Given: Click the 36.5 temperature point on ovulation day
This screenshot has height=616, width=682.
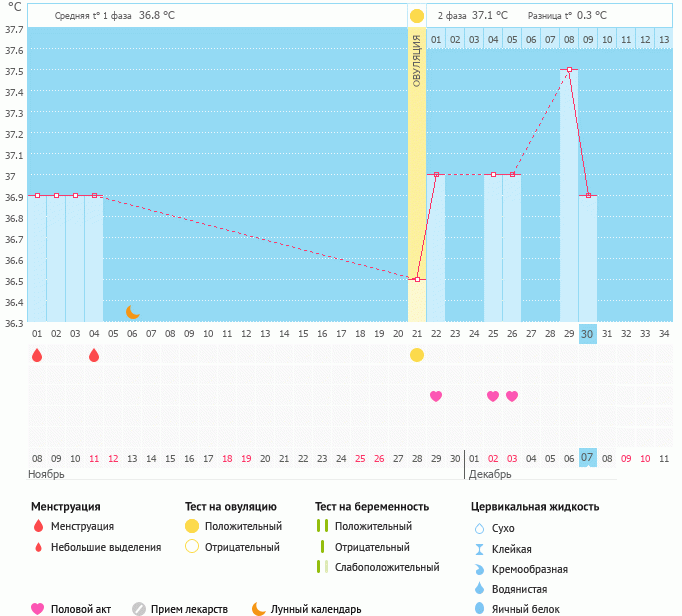Looking at the screenshot, I should click(417, 280).
